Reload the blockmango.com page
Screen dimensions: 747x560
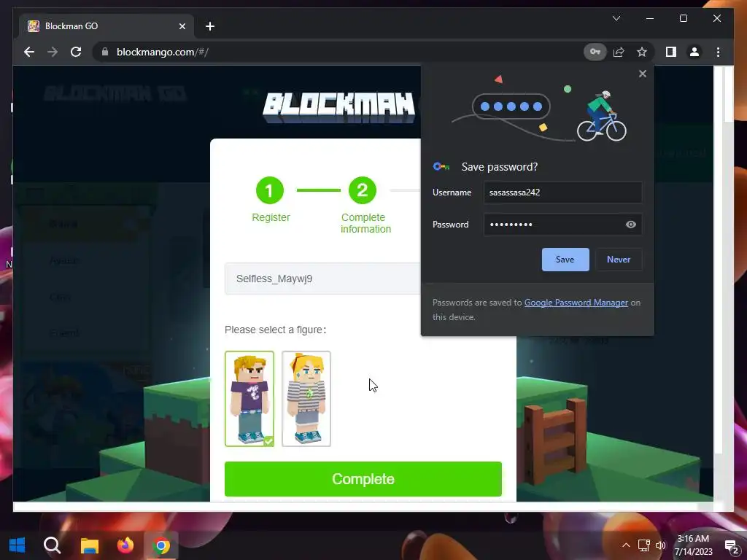click(x=76, y=52)
